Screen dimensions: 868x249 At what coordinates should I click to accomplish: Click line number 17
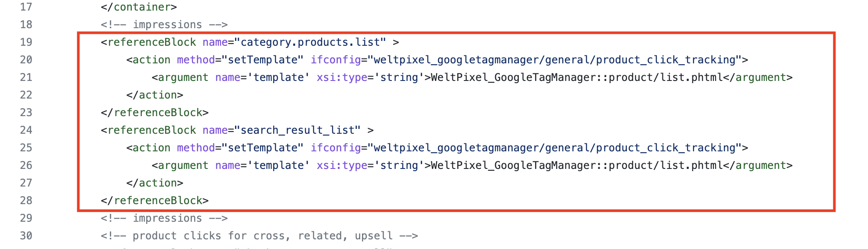point(26,7)
